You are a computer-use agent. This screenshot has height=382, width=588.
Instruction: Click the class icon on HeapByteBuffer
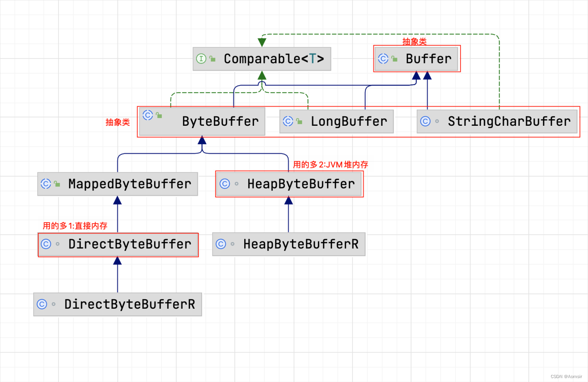[x=225, y=184]
